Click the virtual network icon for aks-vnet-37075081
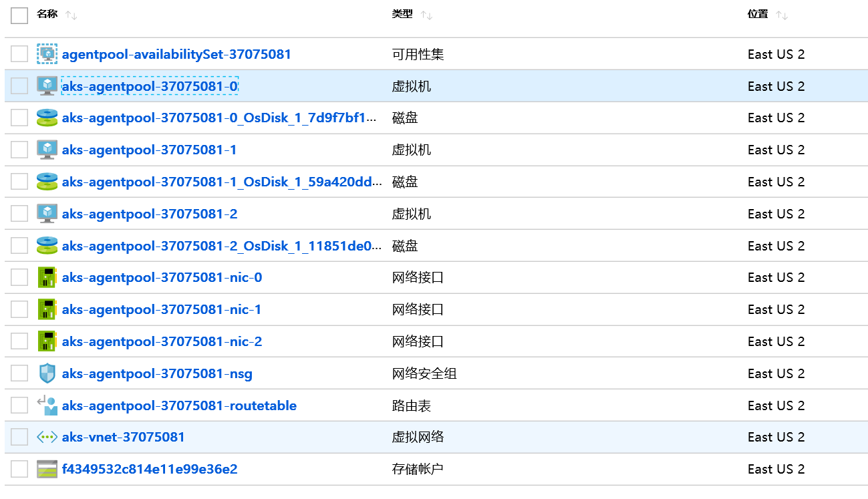The height and width of the screenshot is (499, 868). pyautogui.click(x=47, y=437)
